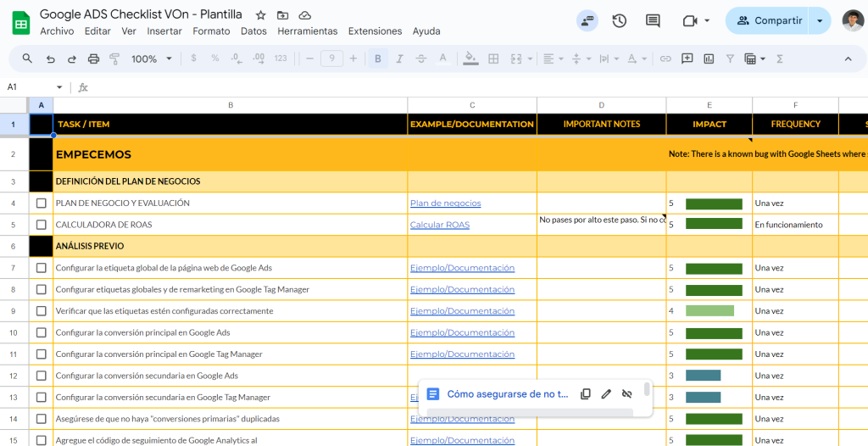Screen dimensions: 868x446
Task: Star the document title
Action: pos(261,15)
